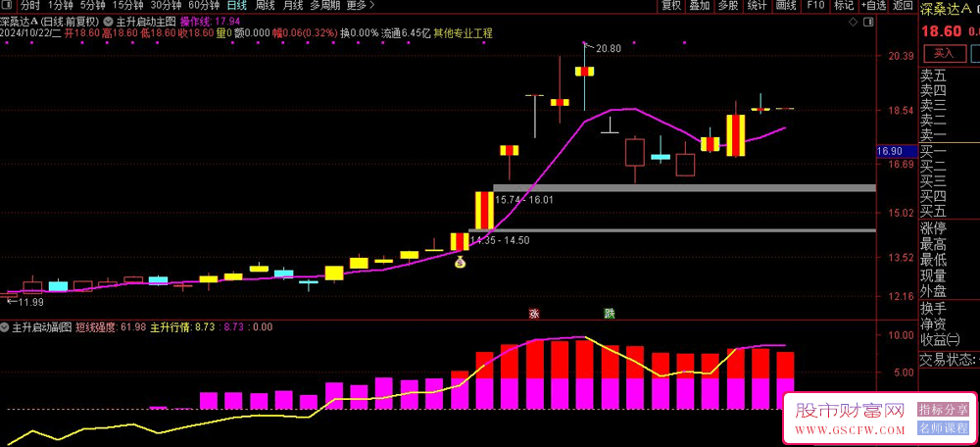Switch to the 5分钟 period tab
Screen dimensions: 980x447
point(92,6)
